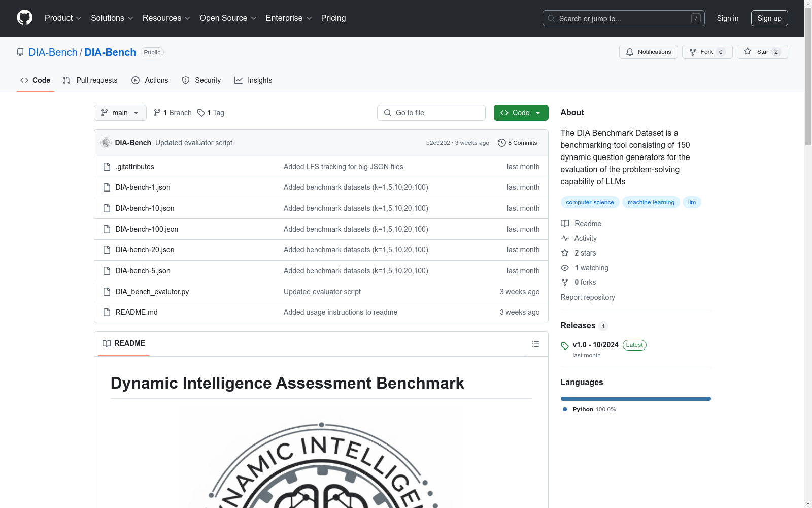
Task: Click the commit hash b2e9202
Action: pyautogui.click(x=438, y=143)
